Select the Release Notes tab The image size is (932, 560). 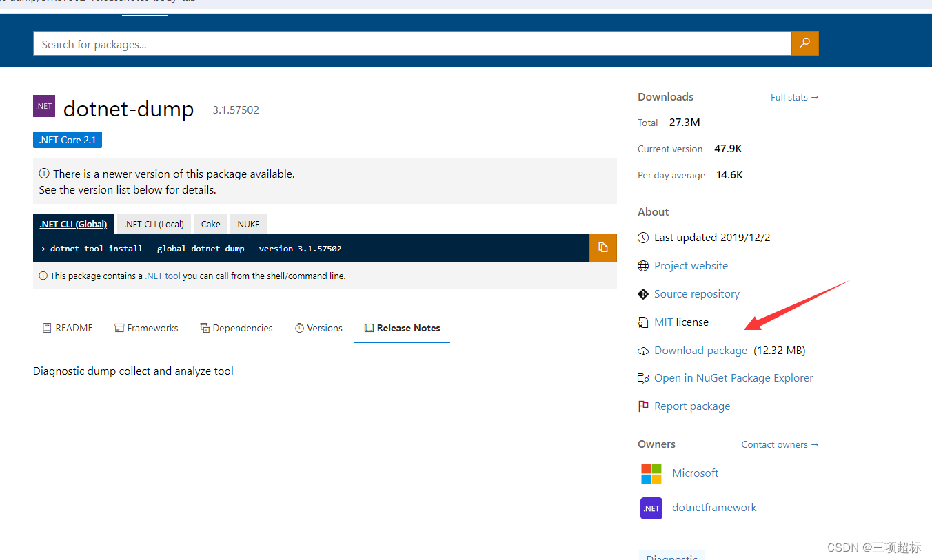click(403, 328)
